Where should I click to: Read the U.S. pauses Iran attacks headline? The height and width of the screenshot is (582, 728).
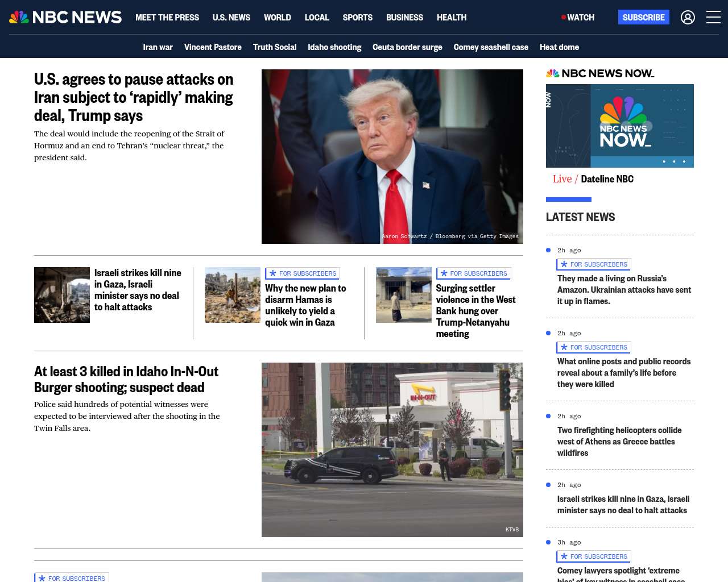point(134,97)
